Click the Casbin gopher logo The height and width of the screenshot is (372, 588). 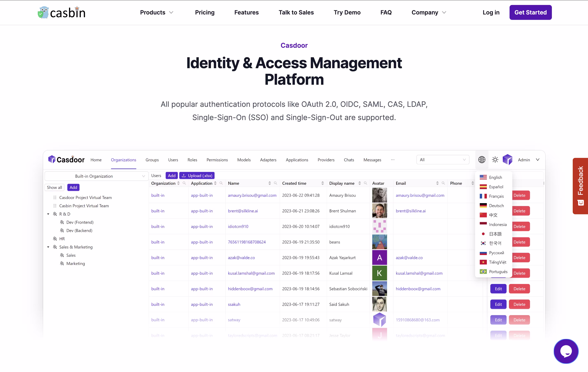tap(44, 12)
